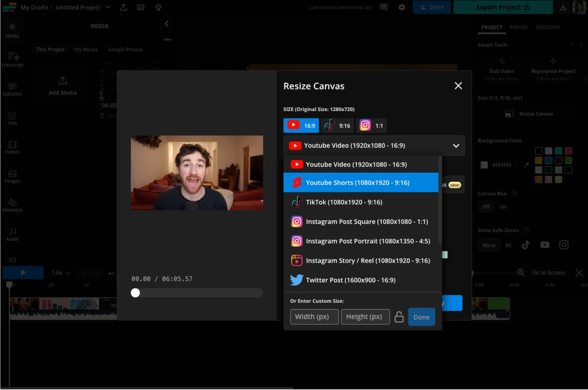Open the Subtitles panel
The image size is (588, 390).
(12, 89)
